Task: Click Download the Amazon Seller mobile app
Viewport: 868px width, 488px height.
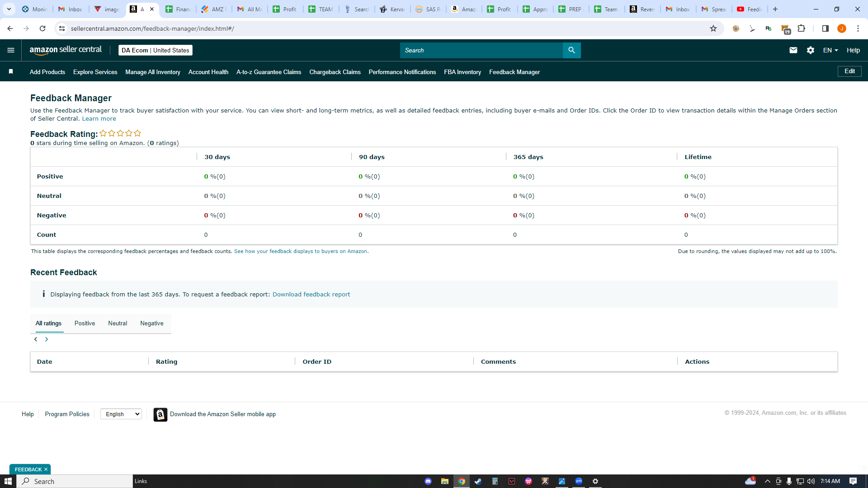Action: click(x=223, y=414)
